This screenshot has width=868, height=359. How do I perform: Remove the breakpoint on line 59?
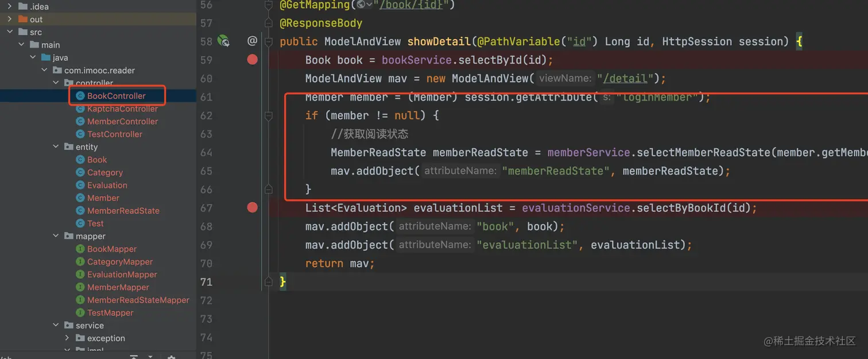pyautogui.click(x=252, y=60)
